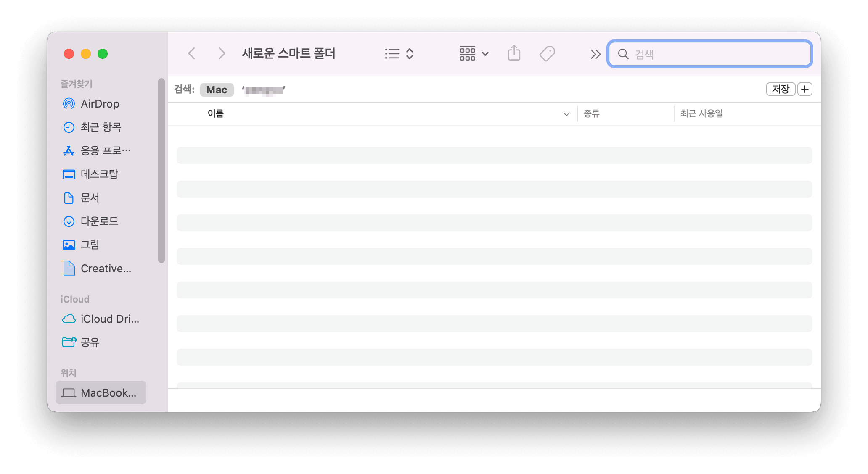The width and height of the screenshot is (868, 474).
Task: Add a search criterion with plus button
Action: (x=805, y=89)
